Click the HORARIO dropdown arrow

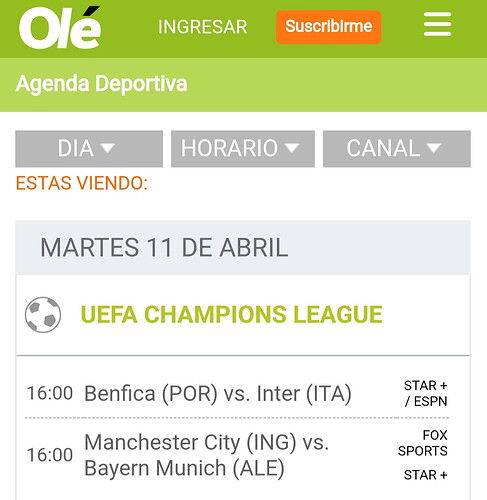tap(292, 148)
